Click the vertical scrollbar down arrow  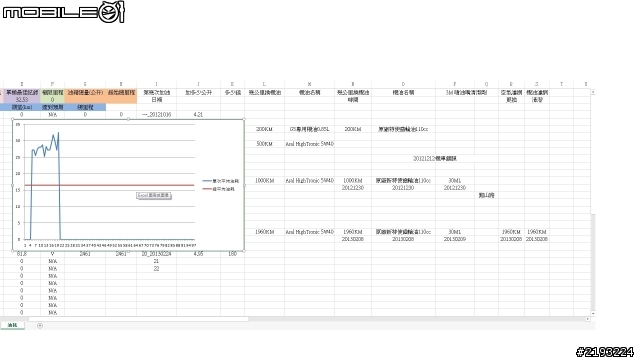pos(593,313)
